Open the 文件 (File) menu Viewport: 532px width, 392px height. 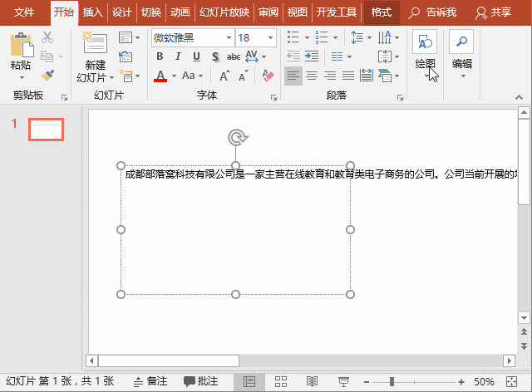(x=24, y=12)
